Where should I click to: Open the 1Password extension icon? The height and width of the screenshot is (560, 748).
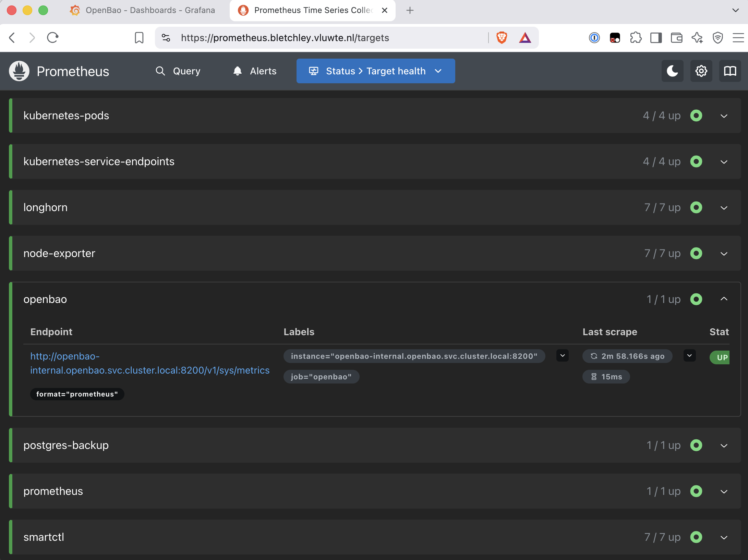pos(594,38)
